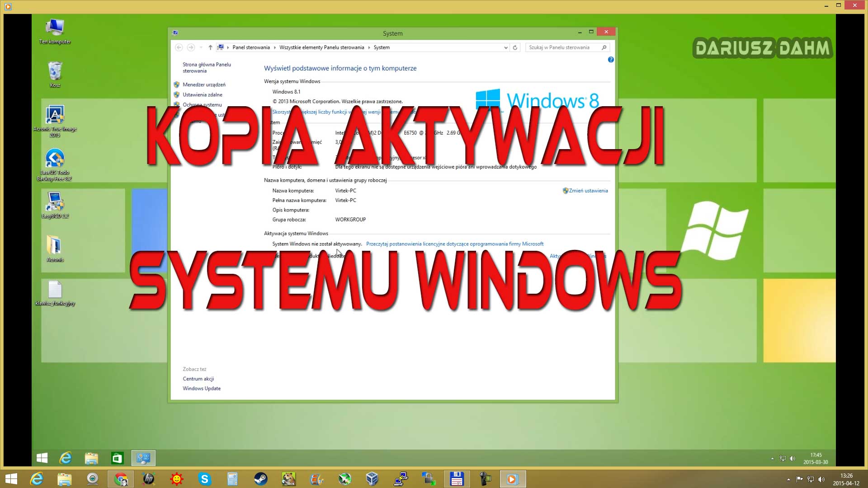Open Windows Store on the inner taskbar
The image size is (868, 488).
point(117,458)
